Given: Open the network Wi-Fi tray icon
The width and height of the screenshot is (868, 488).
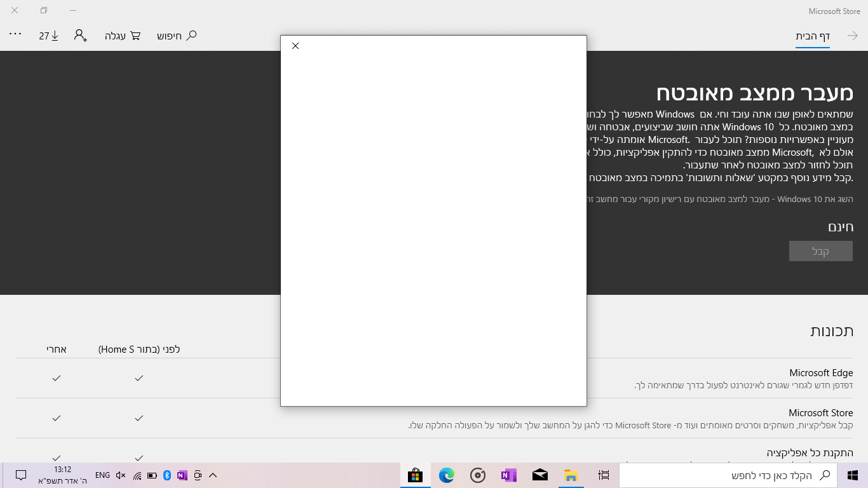Looking at the screenshot, I should (137, 475).
